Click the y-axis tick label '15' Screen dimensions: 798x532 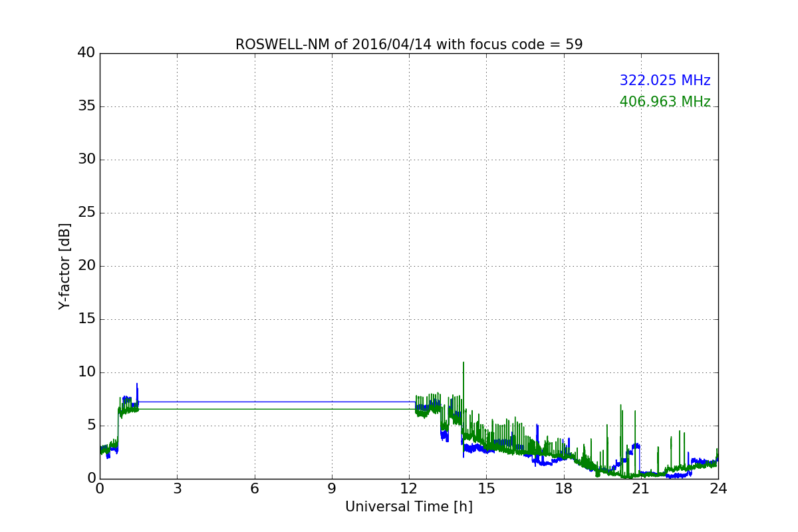coord(86,319)
